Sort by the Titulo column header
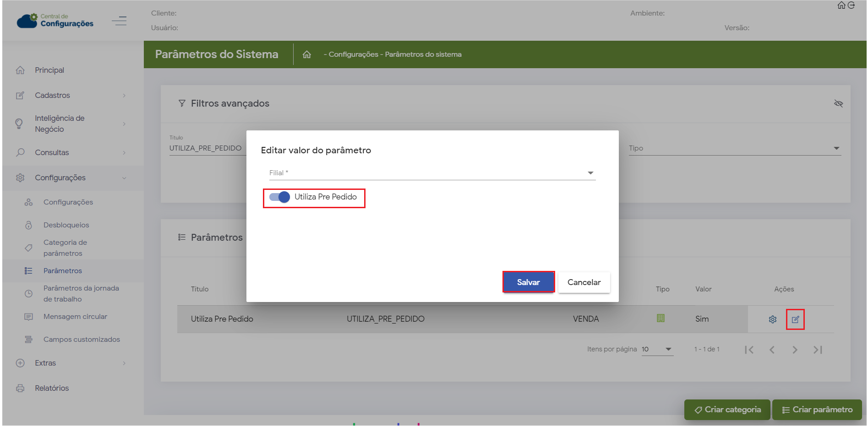This screenshot has width=868, height=426. (x=200, y=289)
